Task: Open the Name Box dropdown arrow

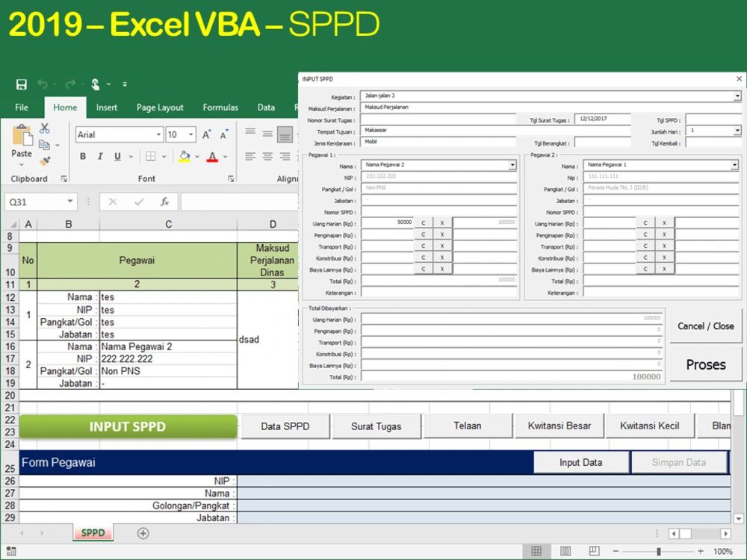Action: 70,202
